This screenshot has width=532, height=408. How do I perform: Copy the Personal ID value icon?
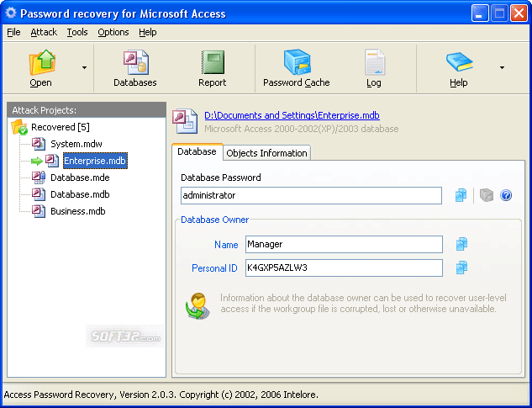461,268
